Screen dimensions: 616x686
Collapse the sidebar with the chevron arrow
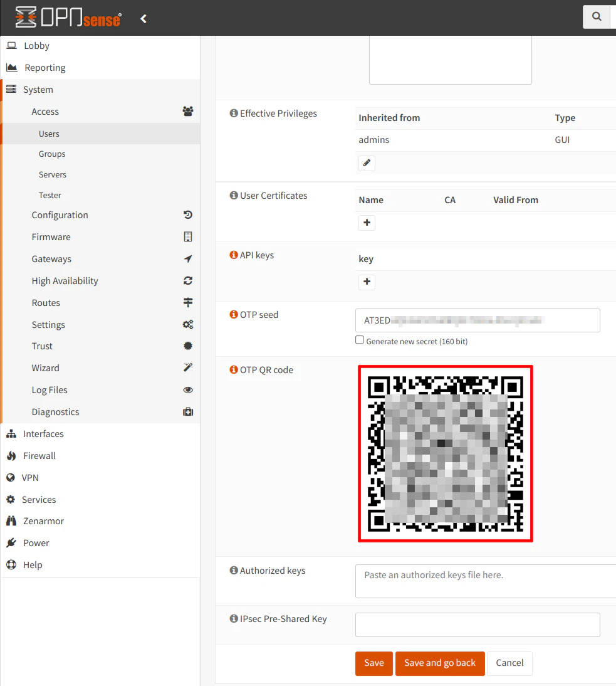point(144,18)
